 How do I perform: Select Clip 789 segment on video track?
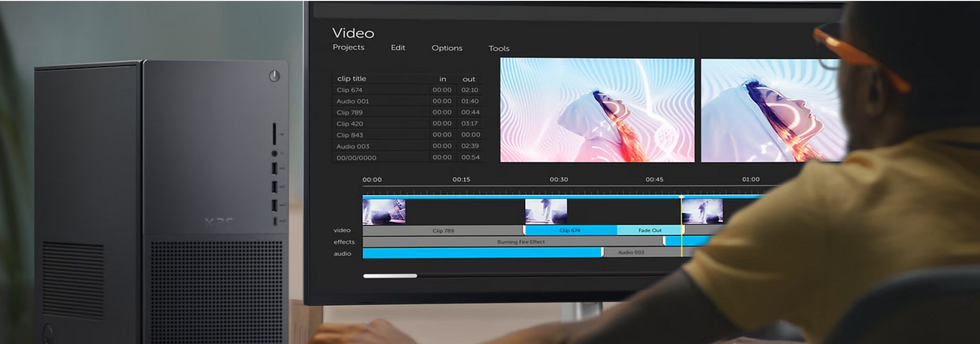(443, 231)
